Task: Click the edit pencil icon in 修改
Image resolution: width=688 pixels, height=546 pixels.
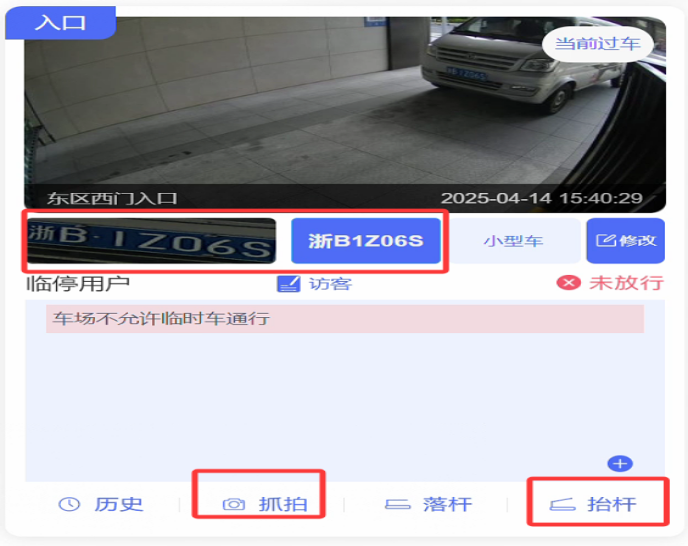Action: (x=606, y=241)
